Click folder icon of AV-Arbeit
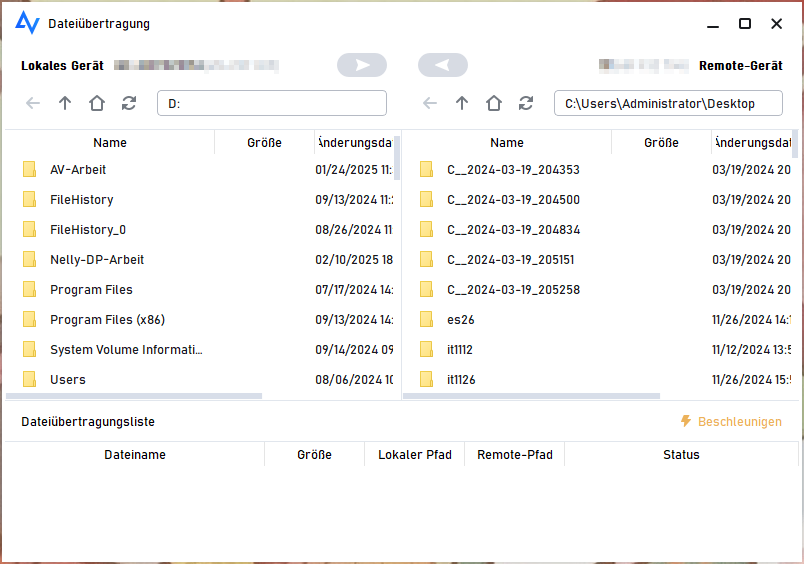This screenshot has width=804, height=564. pos(29,169)
